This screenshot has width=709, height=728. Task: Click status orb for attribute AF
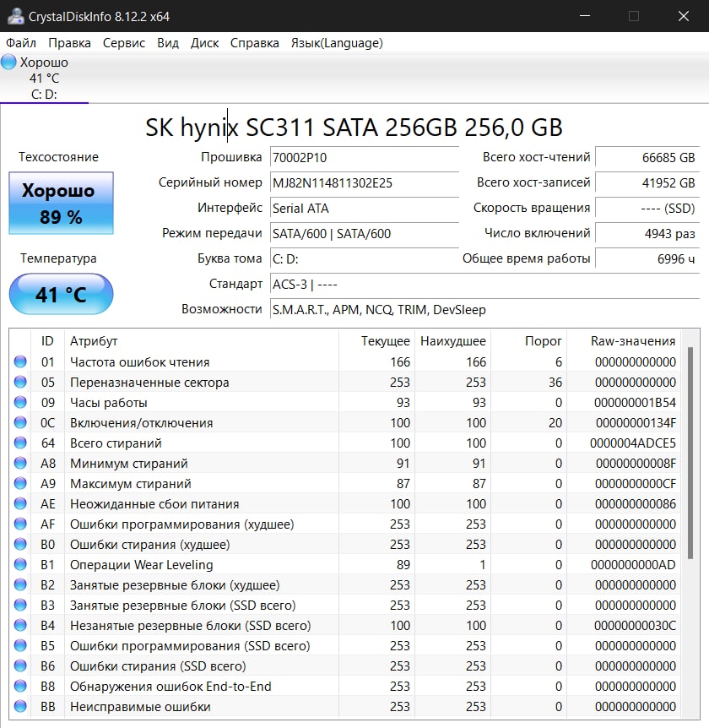click(x=20, y=524)
